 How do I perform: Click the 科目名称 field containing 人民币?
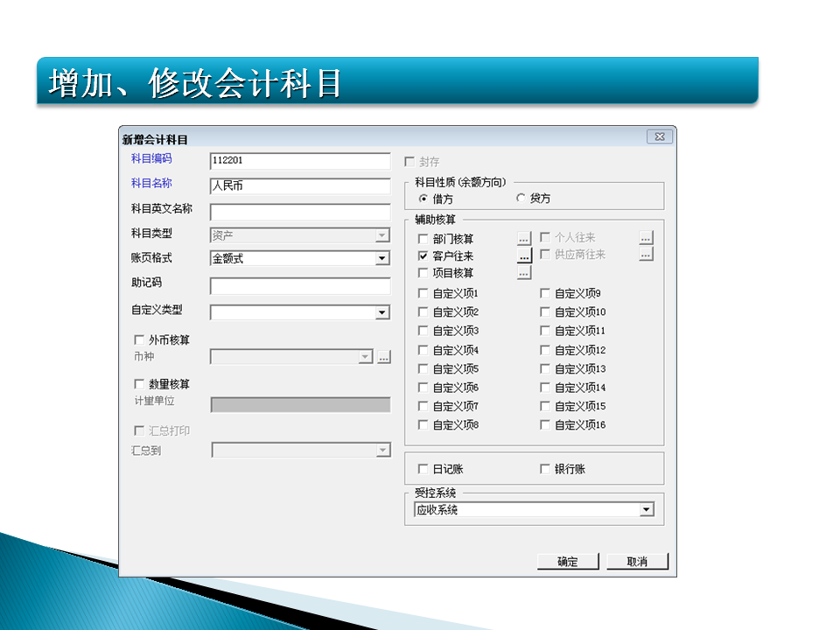300,185
